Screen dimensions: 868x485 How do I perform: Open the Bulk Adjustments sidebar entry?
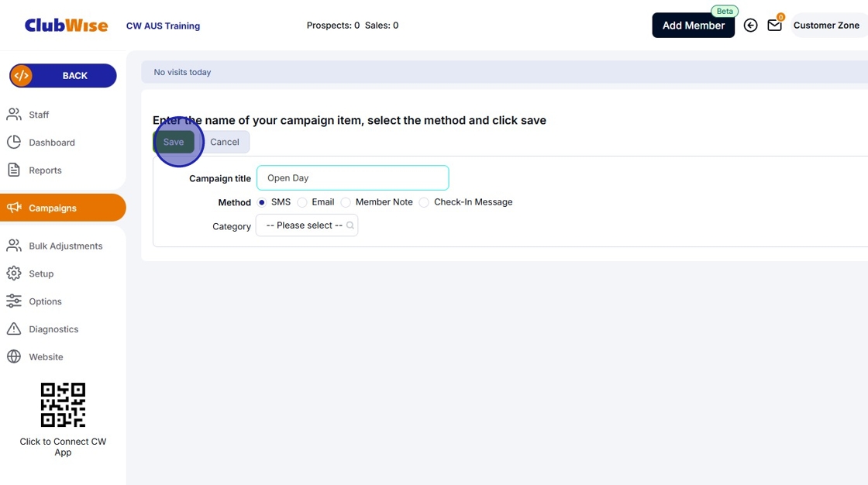point(15,246)
